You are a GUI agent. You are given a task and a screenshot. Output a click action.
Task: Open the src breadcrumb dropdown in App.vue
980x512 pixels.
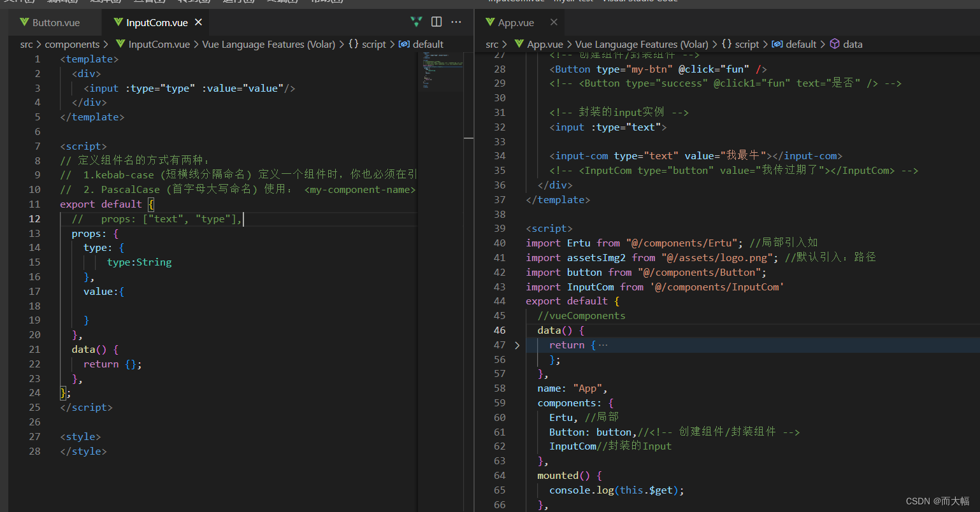tap(492, 44)
